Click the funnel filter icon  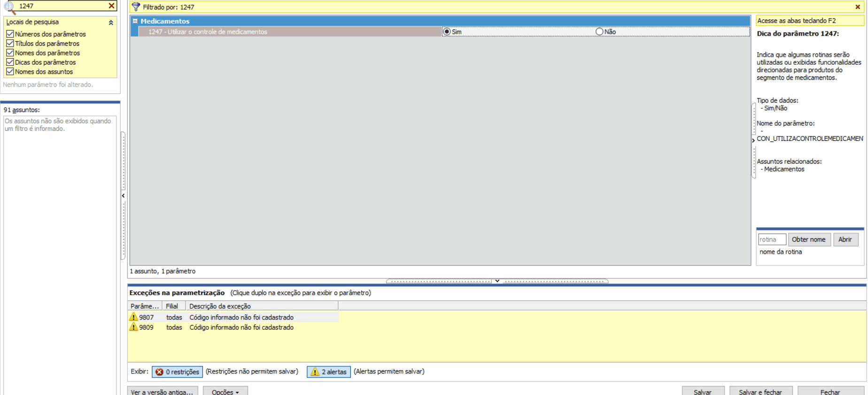point(136,7)
